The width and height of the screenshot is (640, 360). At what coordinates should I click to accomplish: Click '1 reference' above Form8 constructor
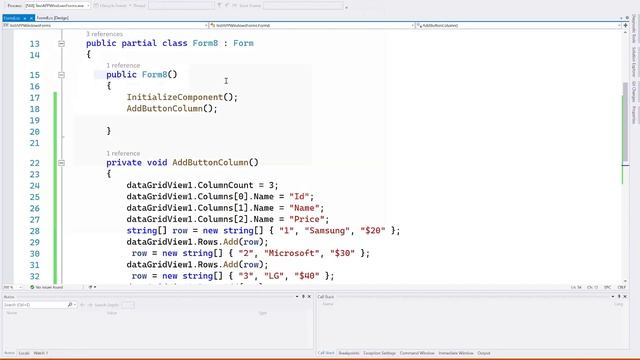(123, 65)
